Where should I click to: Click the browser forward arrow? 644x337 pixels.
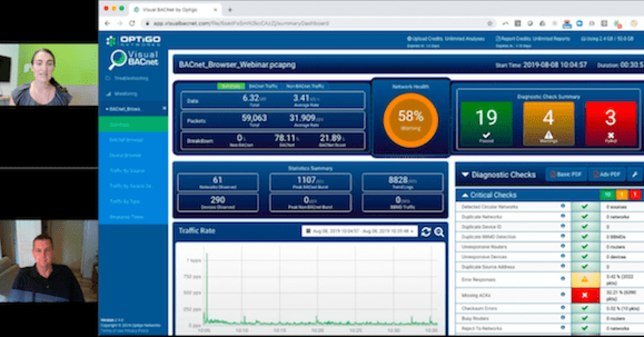(x=119, y=24)
